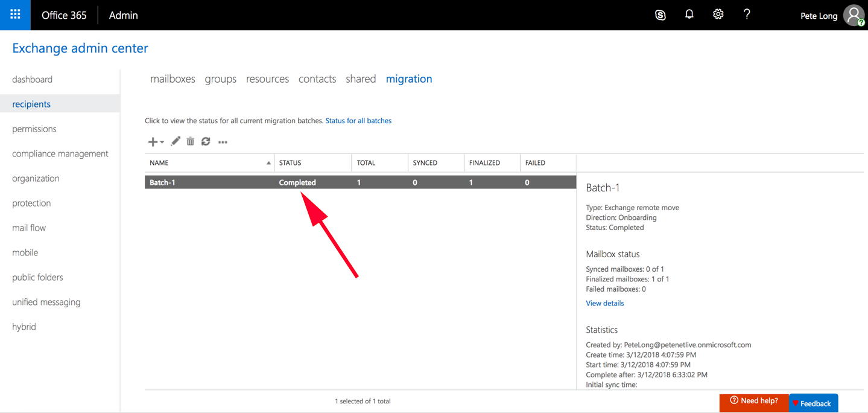The width and height of the screenshot is (868, 413).
Task: Delete Batch-1 using the trash icon
Action: point(190,141)
